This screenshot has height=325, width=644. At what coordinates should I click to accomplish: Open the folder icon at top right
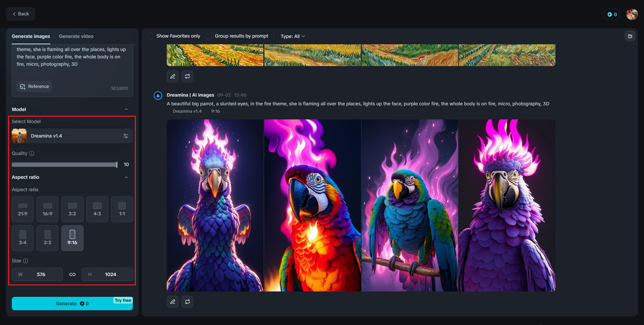point(629,36)
